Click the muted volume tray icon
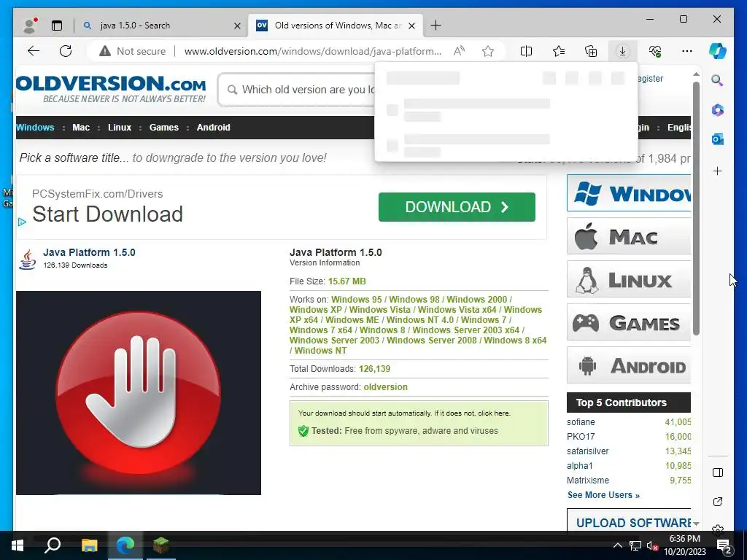The width and height of the screenshot is (747, 560). point(651,545)
